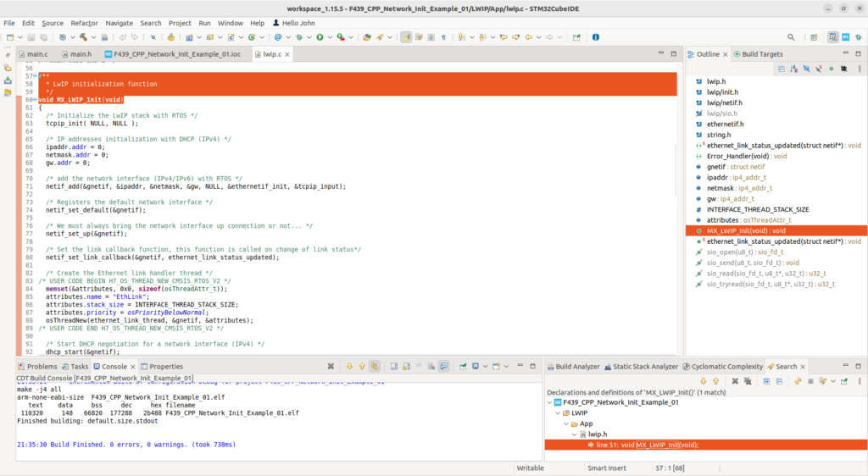Open dropdown arrow next to New file icon
This screenshot has height=476, width=868.
(20, 37)
